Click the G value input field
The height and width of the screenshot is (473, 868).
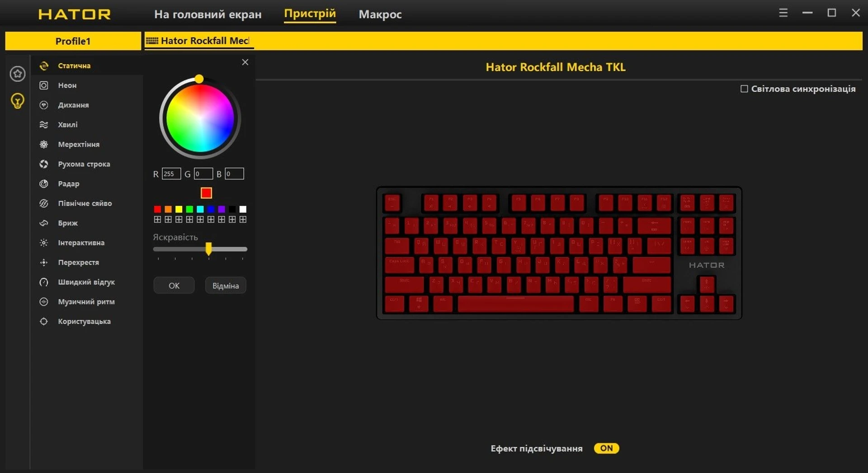point(203,174)
